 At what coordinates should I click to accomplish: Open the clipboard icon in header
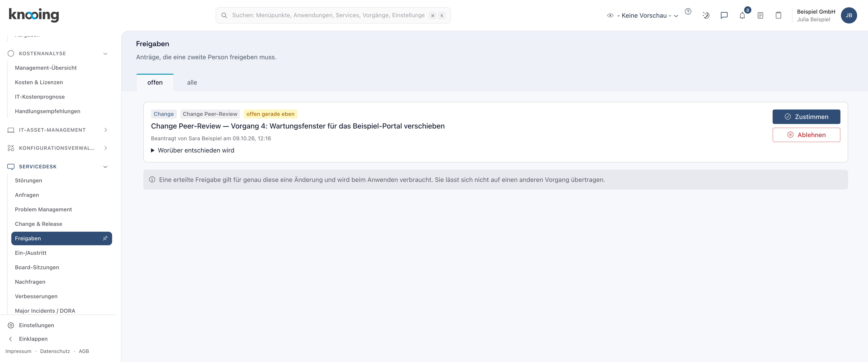(x=778, y=15)
